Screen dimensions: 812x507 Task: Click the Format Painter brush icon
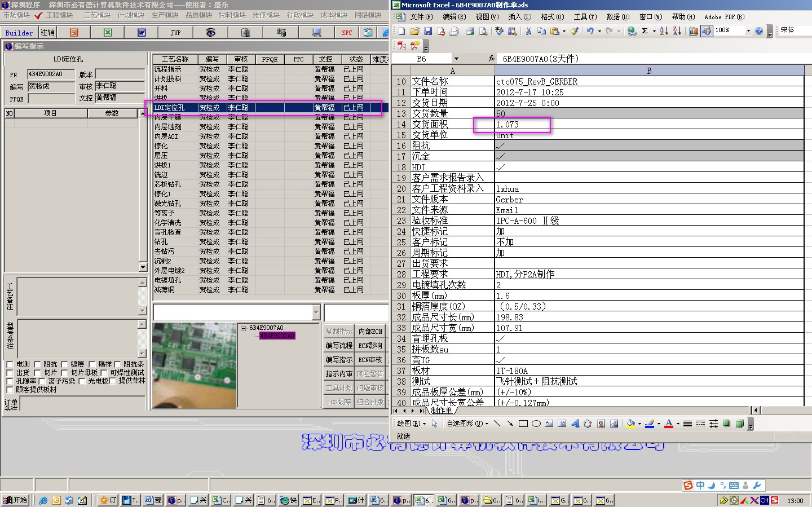[x=574, y=31]
